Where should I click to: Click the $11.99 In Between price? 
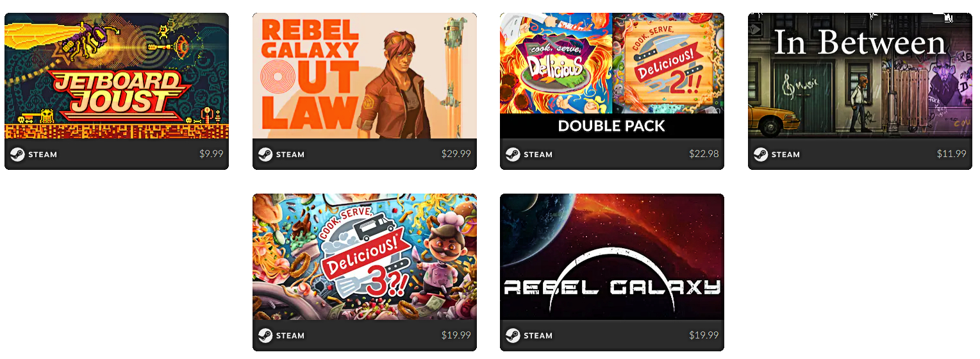951,154
